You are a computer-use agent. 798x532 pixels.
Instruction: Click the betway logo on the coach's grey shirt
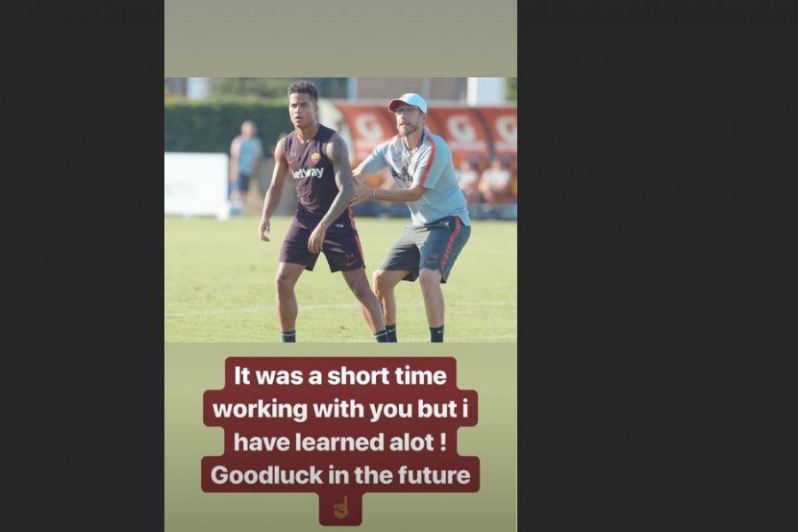point(402,176)
